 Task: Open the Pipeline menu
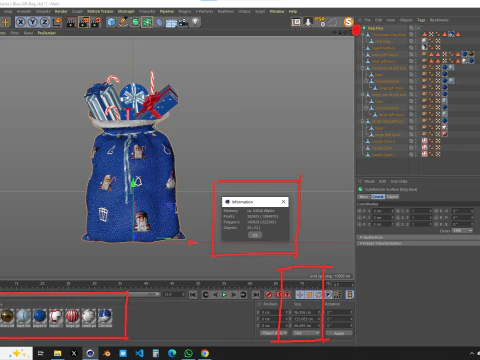coord(167,11)
